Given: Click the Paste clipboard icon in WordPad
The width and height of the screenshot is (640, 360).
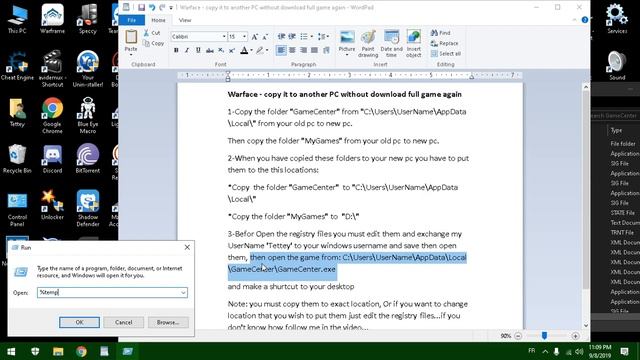Looking at the screenshot, I should [131, 37].
